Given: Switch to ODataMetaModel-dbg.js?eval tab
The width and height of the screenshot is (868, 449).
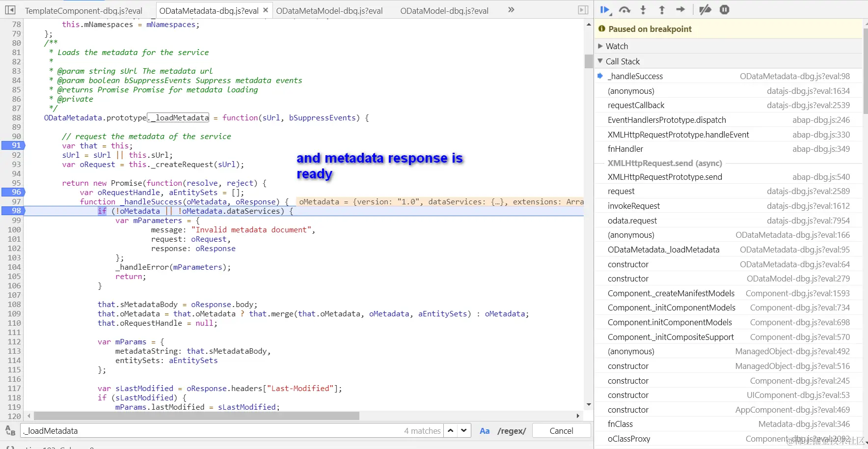Looking at the screenshot, I should tap(329, 10).
